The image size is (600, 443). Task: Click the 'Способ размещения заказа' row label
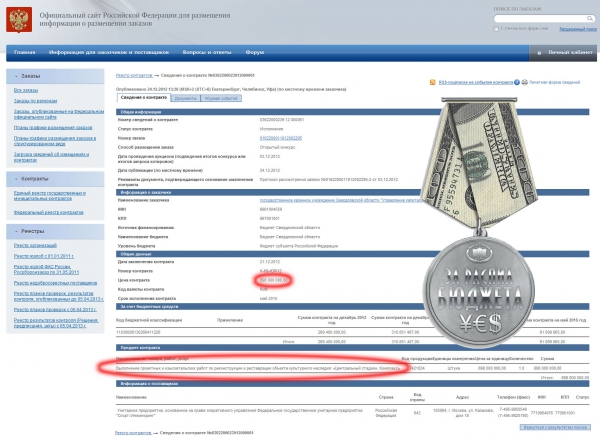[x=146, y=147]
